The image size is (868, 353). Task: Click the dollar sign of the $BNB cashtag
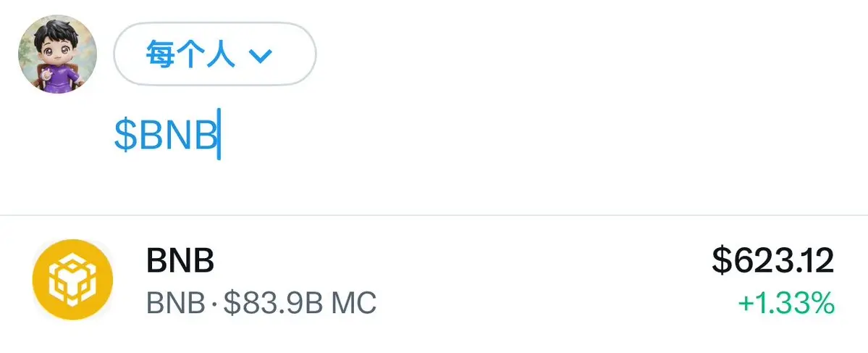click(125, 136)
